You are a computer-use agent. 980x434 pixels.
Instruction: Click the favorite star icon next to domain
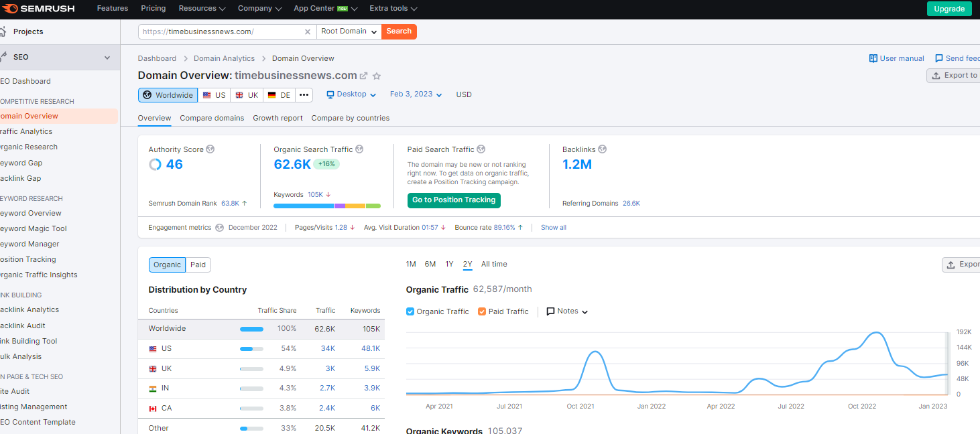pos(377,76)
